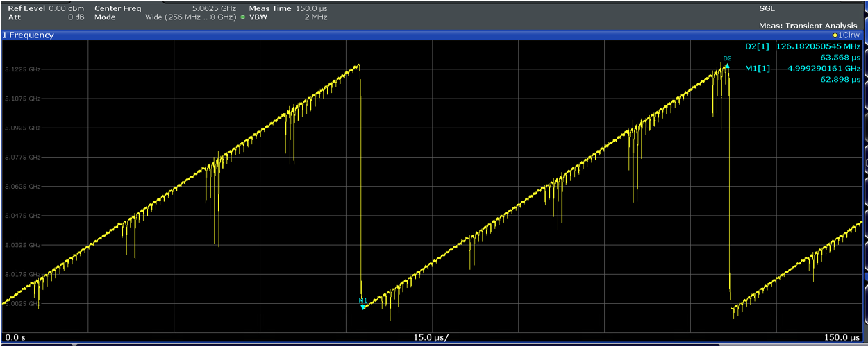Image resolution: width=868 pixels, height=349 pixels.
Task: Open the 1Clrw trace mode settings
Action: pos(848,35)
